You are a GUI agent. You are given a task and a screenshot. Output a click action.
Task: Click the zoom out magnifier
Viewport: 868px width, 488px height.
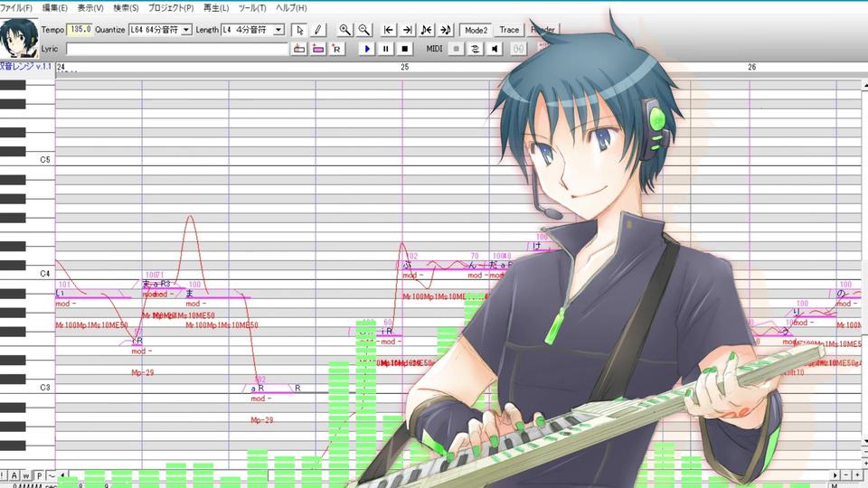[x=363, y=30]
